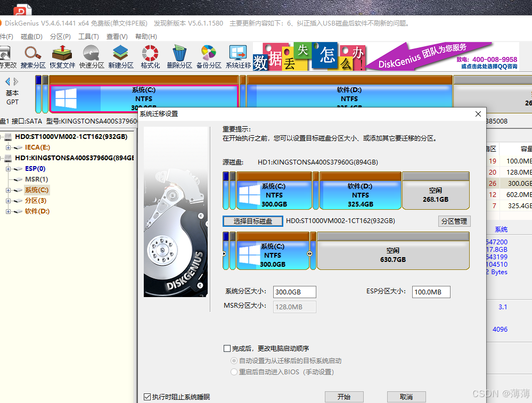The width and height of the screenshot is (532, 403).
Task: Click 系统分区大小 input field
Action: point(294,292)
